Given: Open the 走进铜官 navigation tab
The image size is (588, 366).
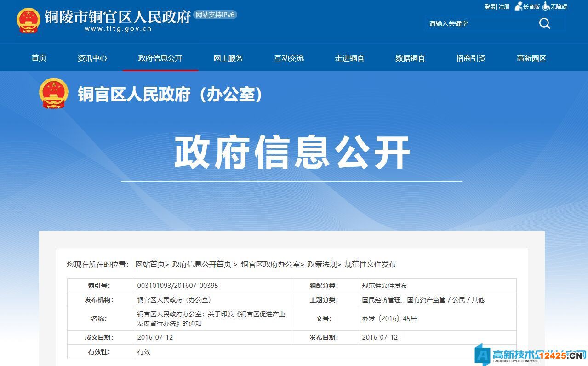Looking at the screenshot, I should coord(349,58).
